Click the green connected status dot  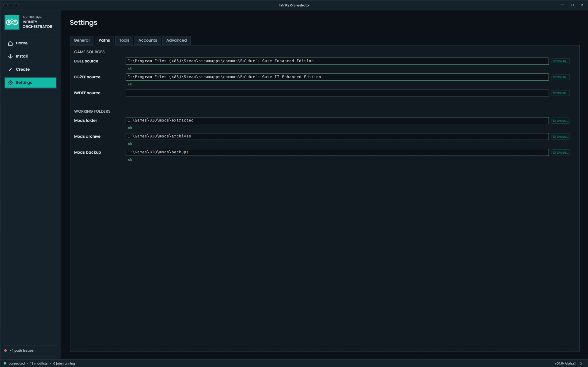click(5, 363)
